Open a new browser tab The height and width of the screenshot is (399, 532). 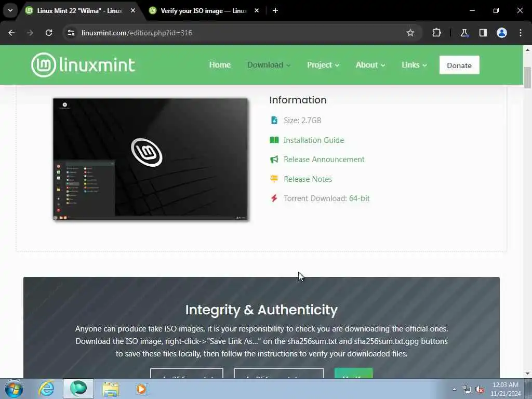click(275, 10)
